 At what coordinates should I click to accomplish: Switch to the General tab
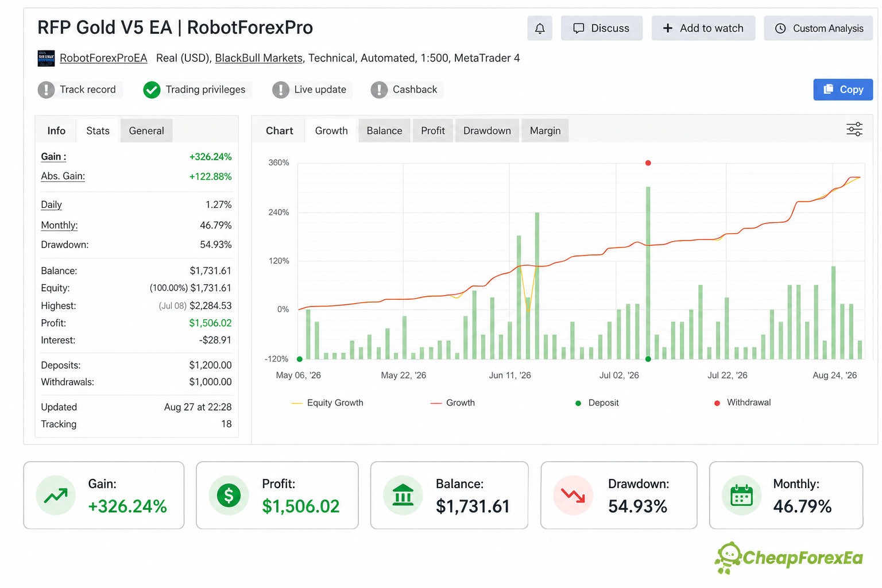point(146,131)
